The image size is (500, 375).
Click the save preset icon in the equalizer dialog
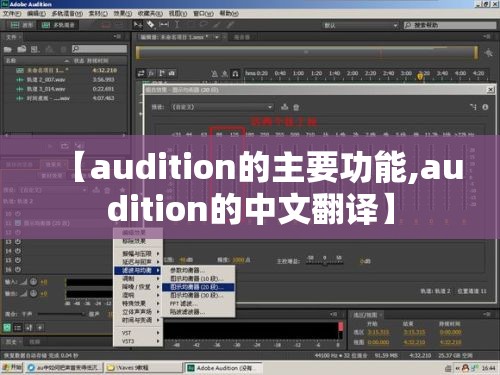(284, 107)
